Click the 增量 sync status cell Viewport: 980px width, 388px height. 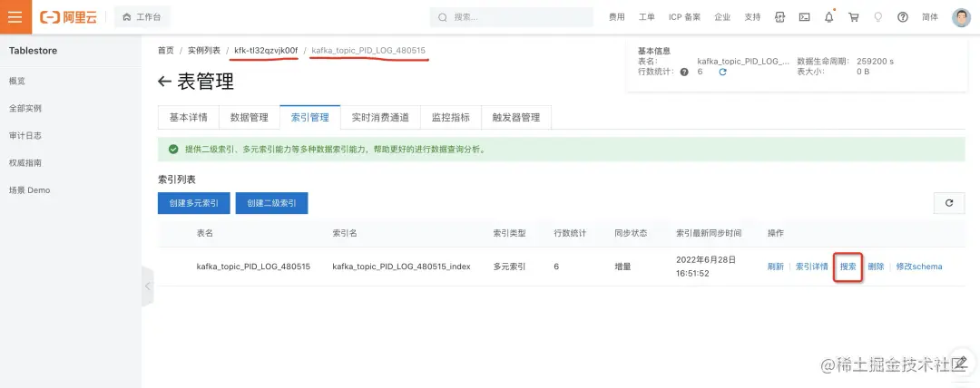622,267
